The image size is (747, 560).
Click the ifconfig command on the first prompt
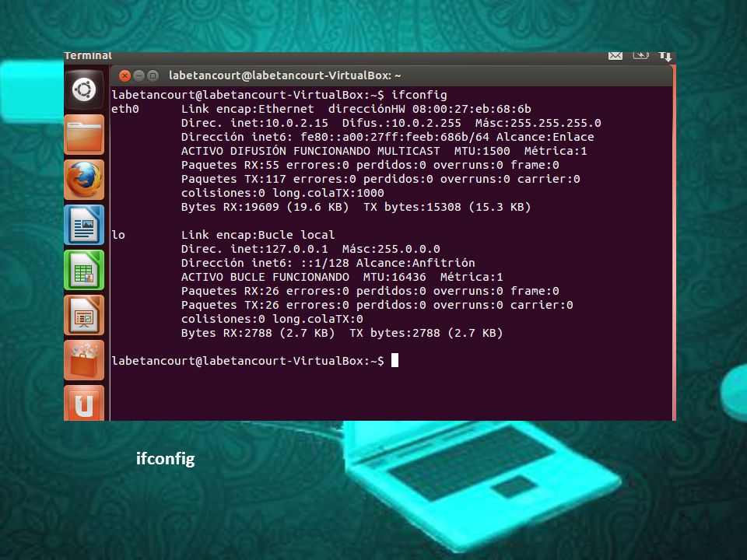click(x=419, y=95)
